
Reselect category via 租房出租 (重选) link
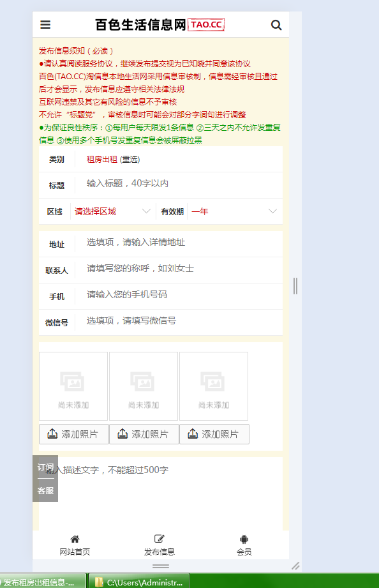pyautogui.click(x=113, y=160)
